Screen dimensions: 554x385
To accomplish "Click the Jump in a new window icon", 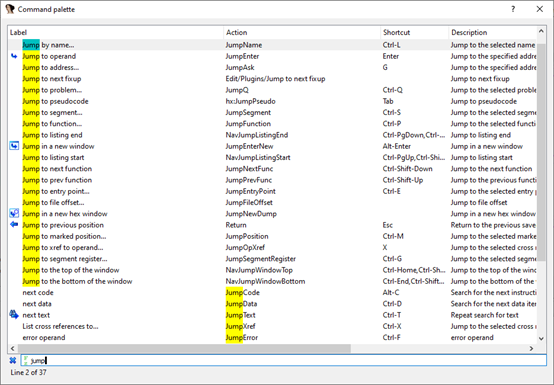I will tap(14, 146).
